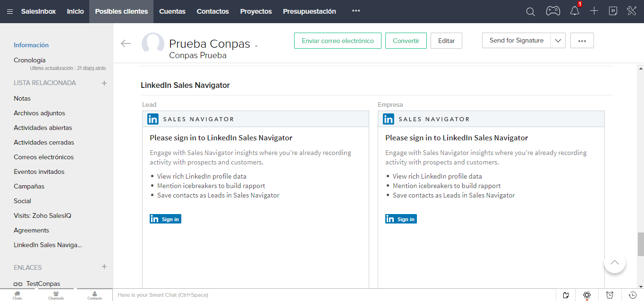Open Channels in the bottom bar
Image resolution: width=644 pixels, height=301 pixels.
click(56, 295)
